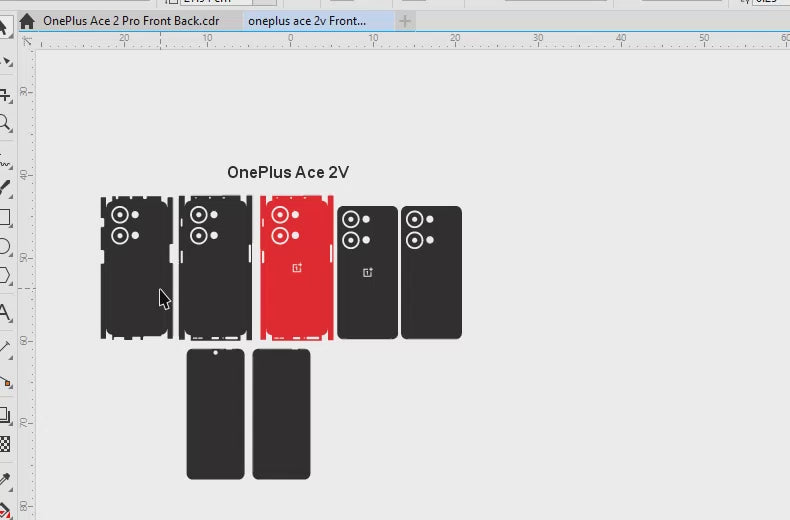Select the Zoom magnifier tool

tap(5, 124)
